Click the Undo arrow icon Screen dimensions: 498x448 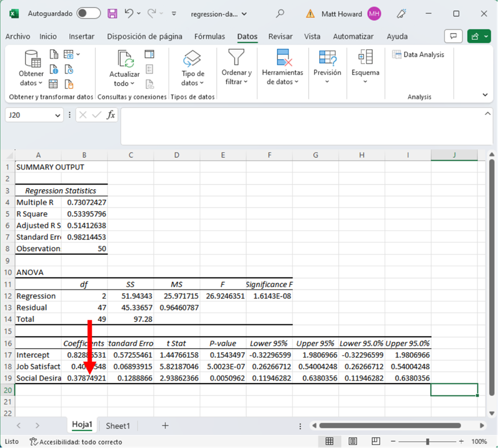(x=129, y=13)
